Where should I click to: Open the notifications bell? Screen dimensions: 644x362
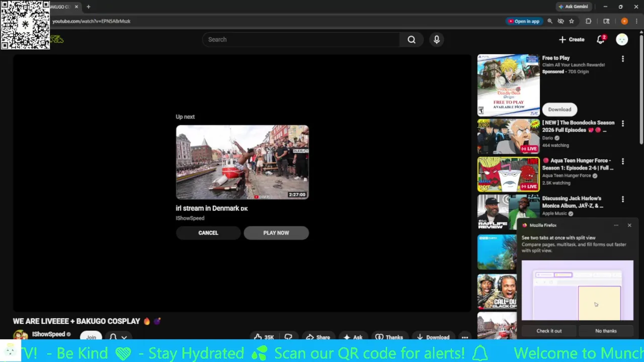click(x=601, y=40)
